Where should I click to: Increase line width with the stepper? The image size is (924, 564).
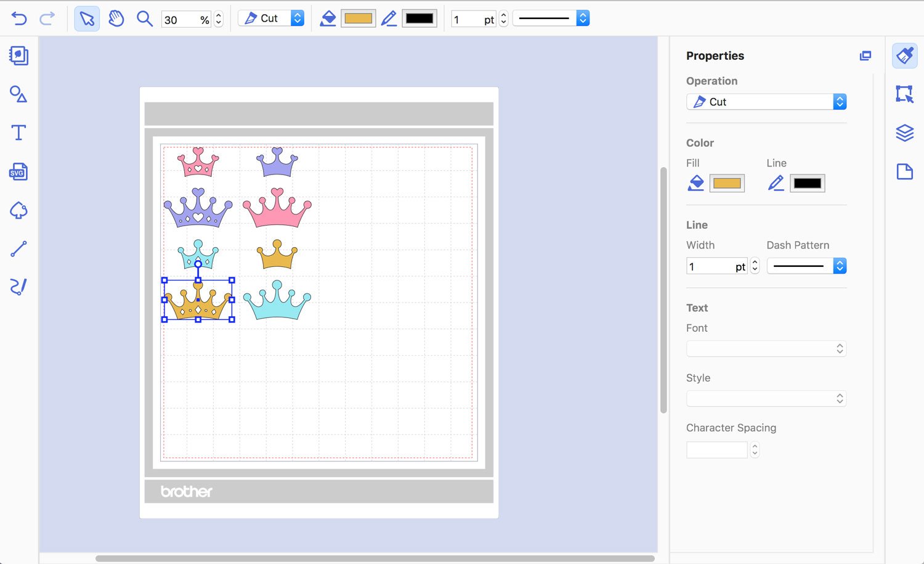tap(755, 262)
